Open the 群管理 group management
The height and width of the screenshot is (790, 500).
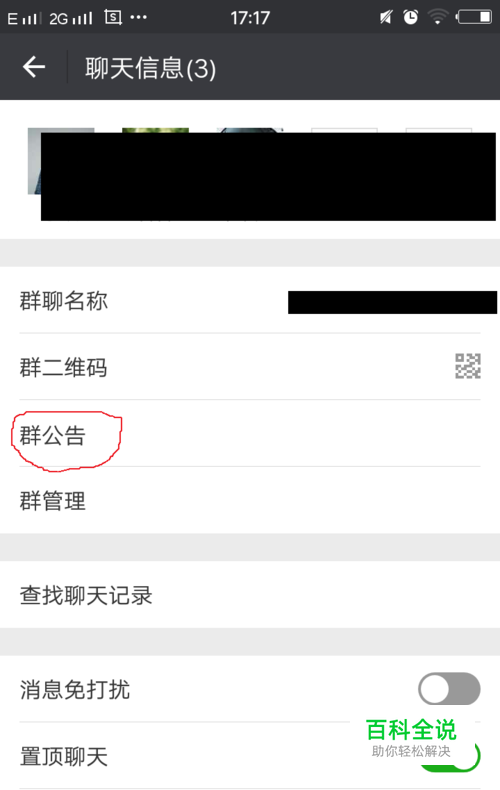point(250,500)
